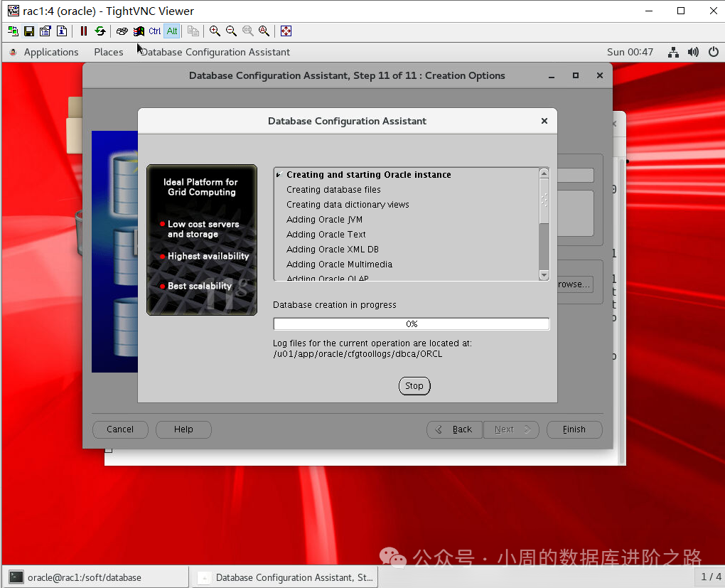Click the Auto Zoom magnifier icon

[264, 31]
